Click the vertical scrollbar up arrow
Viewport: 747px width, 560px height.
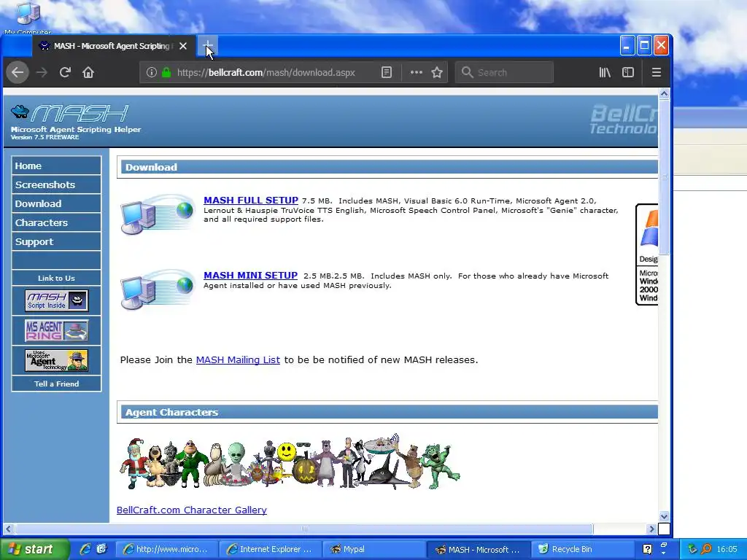664,94
